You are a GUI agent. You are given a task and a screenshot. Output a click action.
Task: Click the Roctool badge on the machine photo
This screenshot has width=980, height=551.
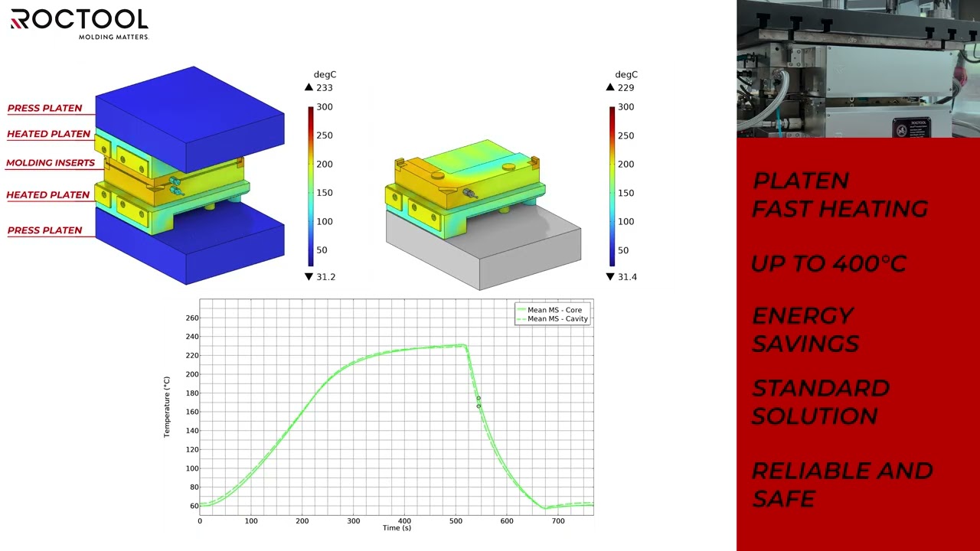[913, 128]
